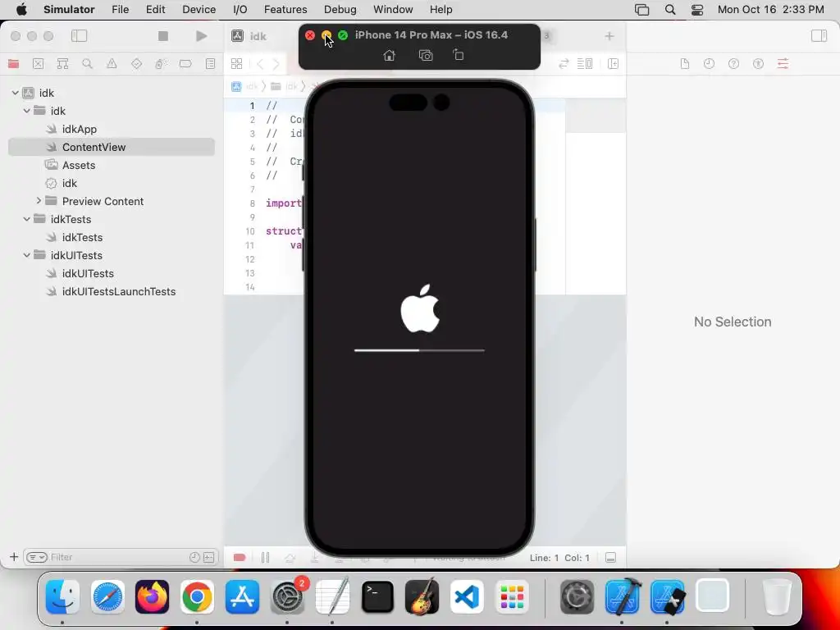Collapse the root idk project
Image resolution: width=840 pixels, height=630 pixels.
[15, 93]
